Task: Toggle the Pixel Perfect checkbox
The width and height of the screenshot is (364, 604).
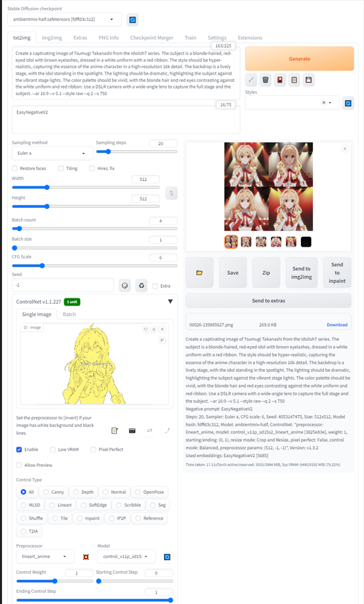Action: pos(93,449)
